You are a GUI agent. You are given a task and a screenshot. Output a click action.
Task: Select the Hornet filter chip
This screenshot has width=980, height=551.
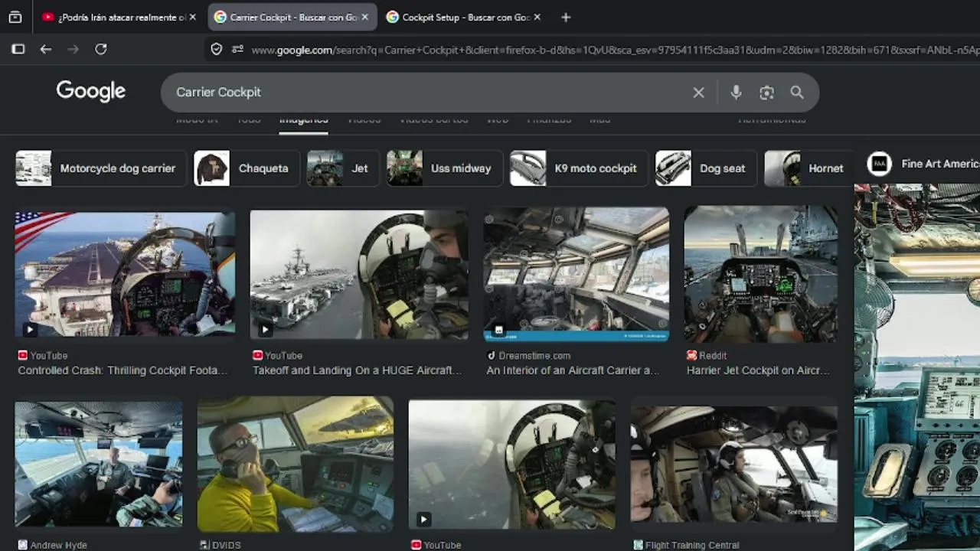pos(808,168)
